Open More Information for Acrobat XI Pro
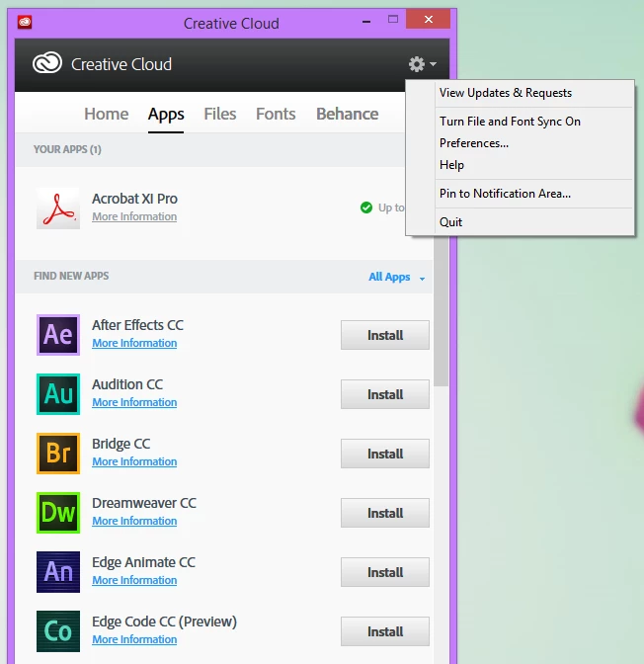Viewport: 644px width, 664px height. 134,216
